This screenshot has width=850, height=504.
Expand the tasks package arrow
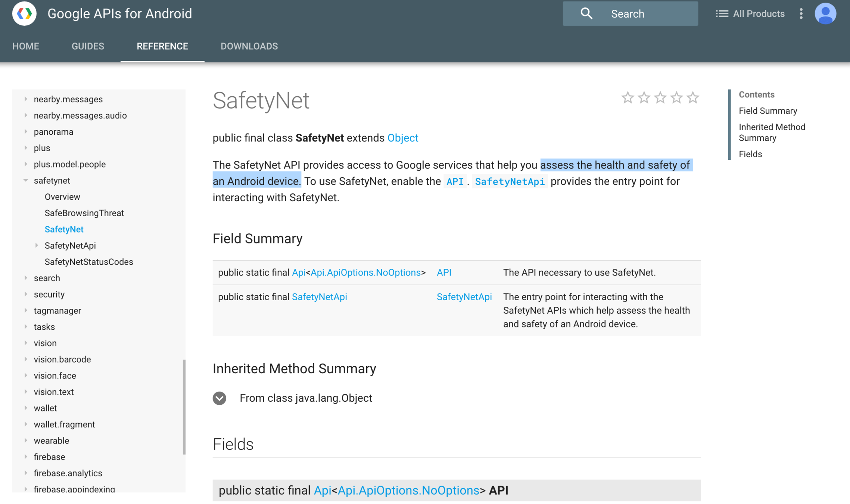pyautogui.click(x=26, y=327)
